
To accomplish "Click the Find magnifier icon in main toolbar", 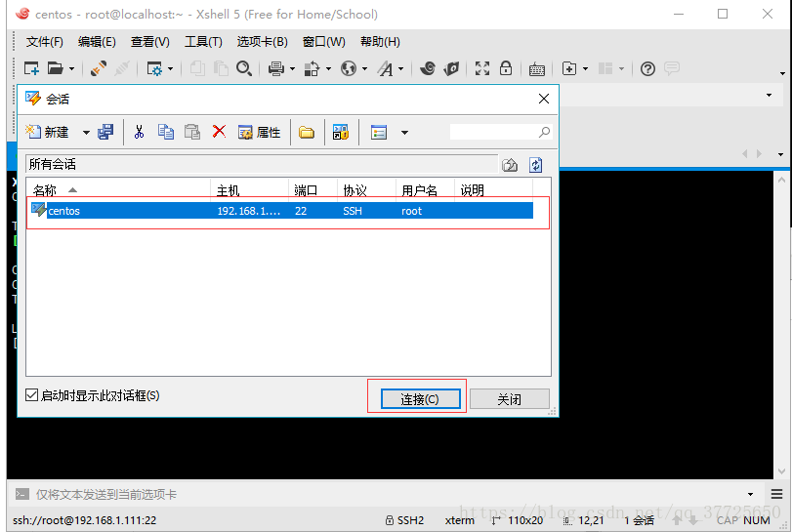I will click(x=244, y=68).
